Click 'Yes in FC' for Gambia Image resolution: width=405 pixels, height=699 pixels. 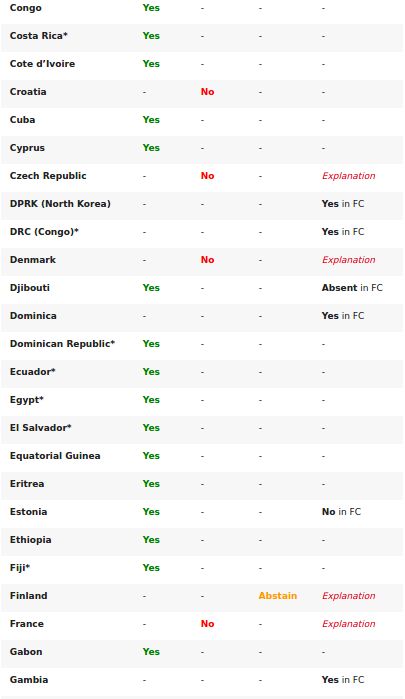[343, 680]
